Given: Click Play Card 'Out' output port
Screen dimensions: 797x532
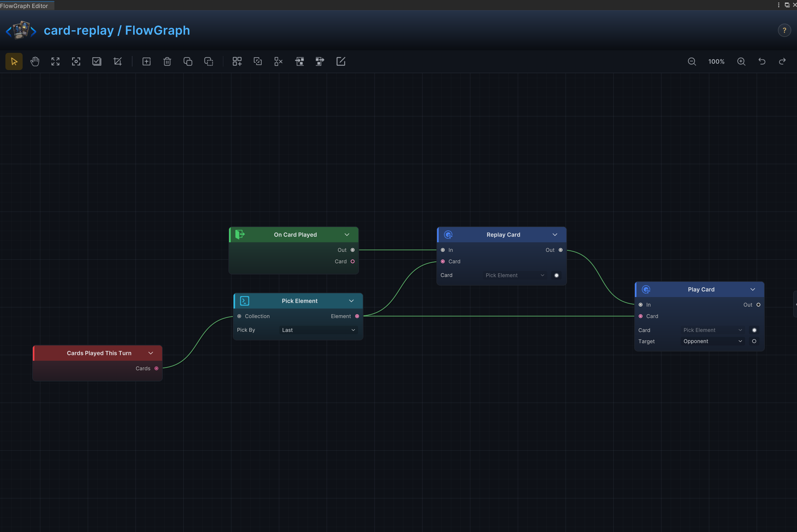Looking at the screenshot, I should [x=758, y=305].
